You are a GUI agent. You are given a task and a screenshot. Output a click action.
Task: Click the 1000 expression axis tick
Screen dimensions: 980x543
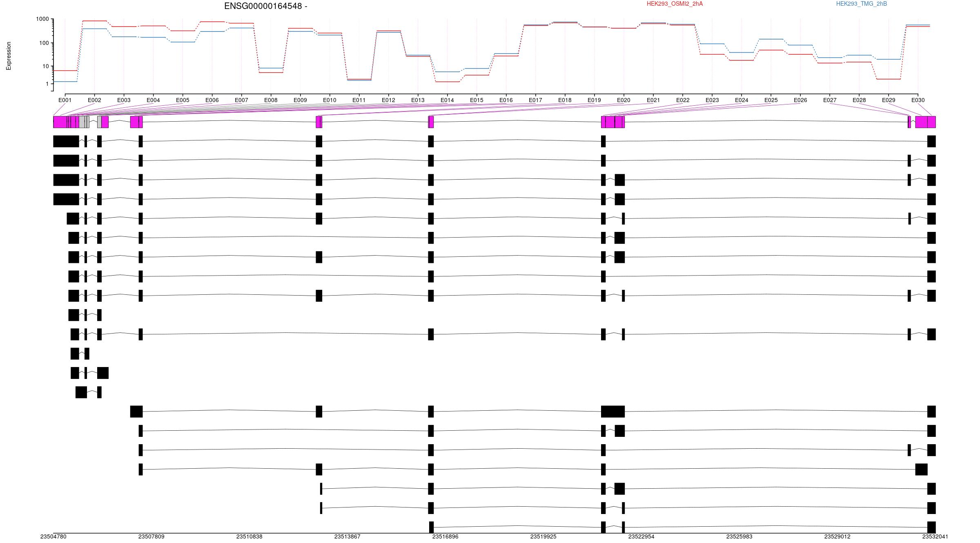pos(42,19)
